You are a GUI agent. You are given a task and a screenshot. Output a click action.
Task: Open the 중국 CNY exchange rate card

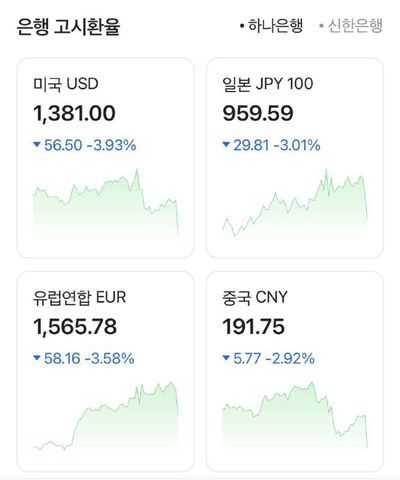pos(295,371)
